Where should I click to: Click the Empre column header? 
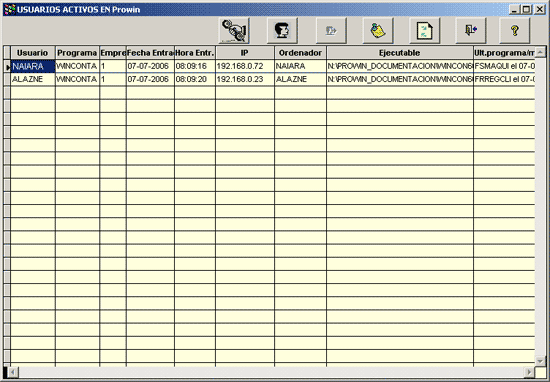[113, 53]
